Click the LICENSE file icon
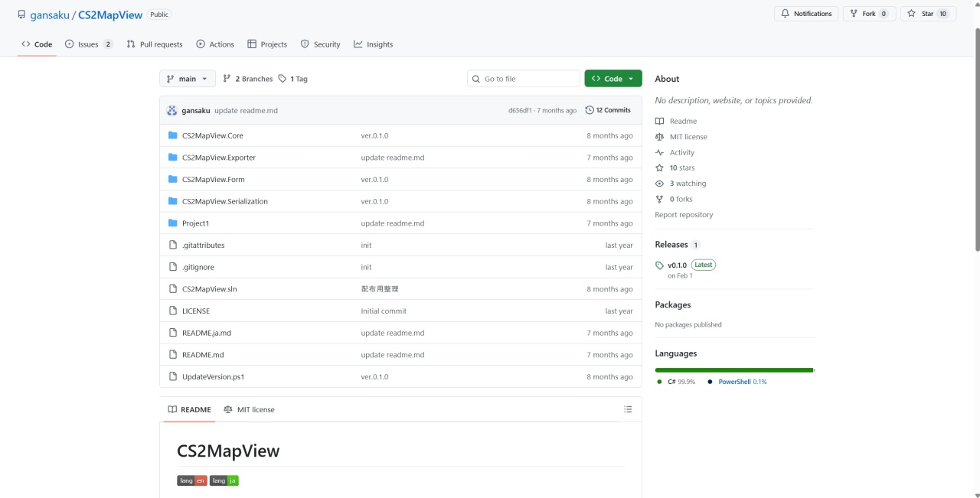This screenshot has height=498, width=980. pos(173,311)
